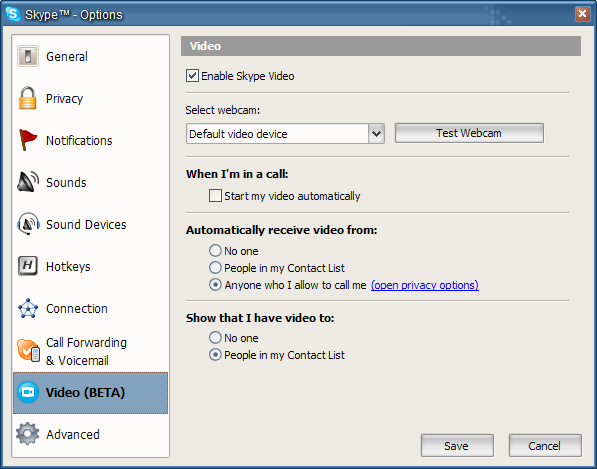597x469 pixels.
Task: Click the Test Webcam button
Action: tap(469, 133)
